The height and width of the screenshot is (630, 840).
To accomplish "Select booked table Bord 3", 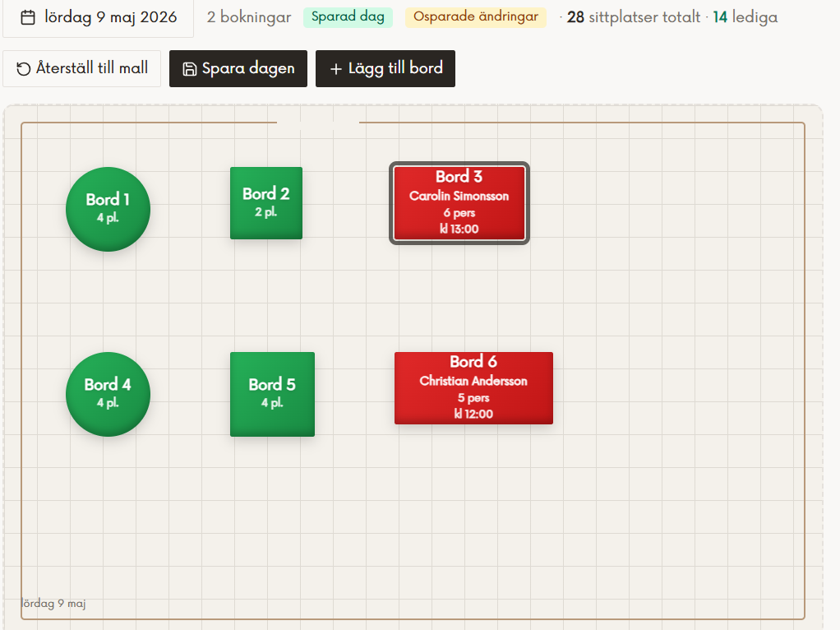I will (459, 203).
